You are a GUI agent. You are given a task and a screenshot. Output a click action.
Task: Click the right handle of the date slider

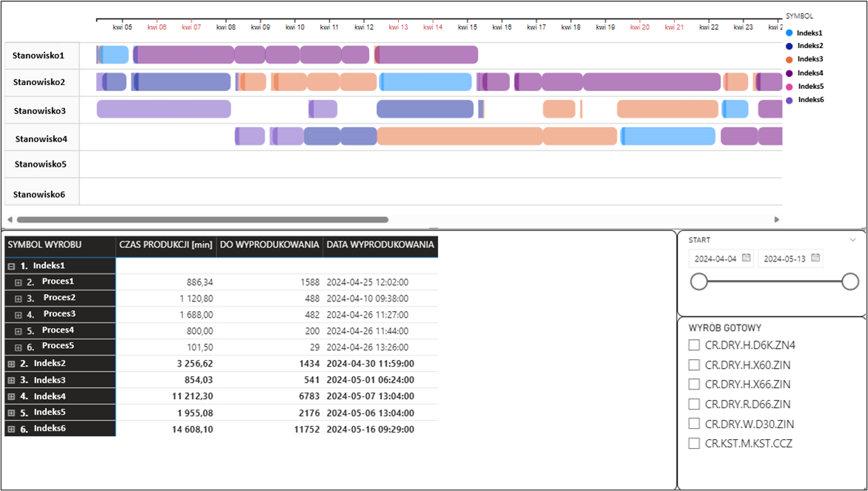tap(850, 281)
